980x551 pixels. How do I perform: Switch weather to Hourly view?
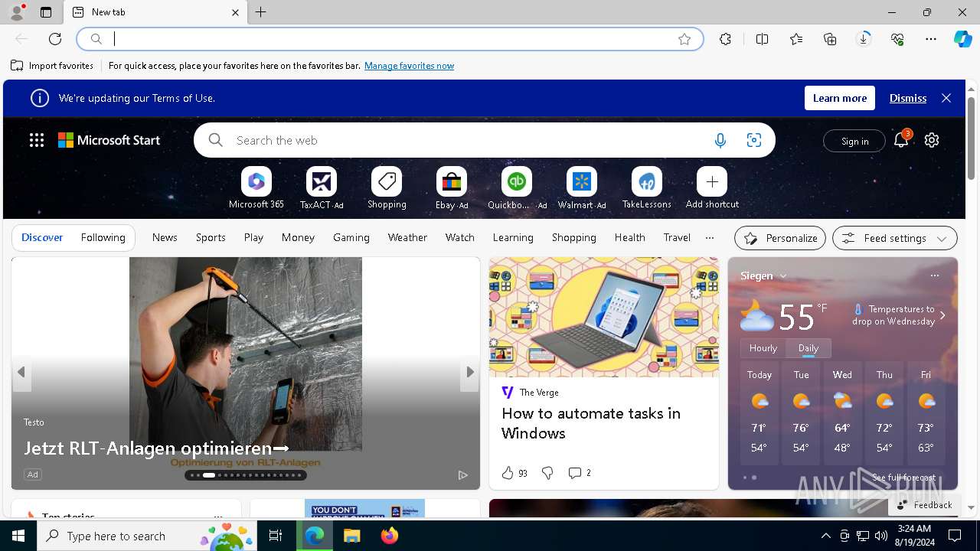[763, 347]
